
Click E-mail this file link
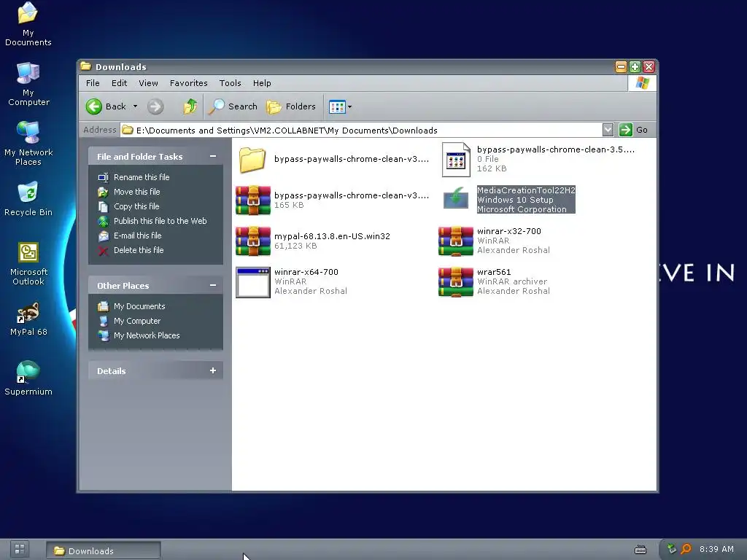click(x=137, y=236)
